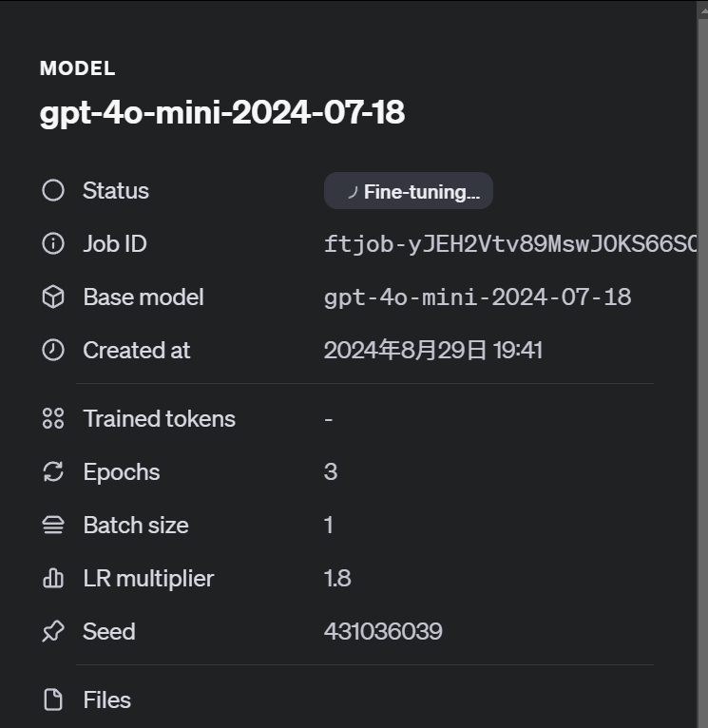
Task: Click the seed value 431036039
Action: point(383,631)
